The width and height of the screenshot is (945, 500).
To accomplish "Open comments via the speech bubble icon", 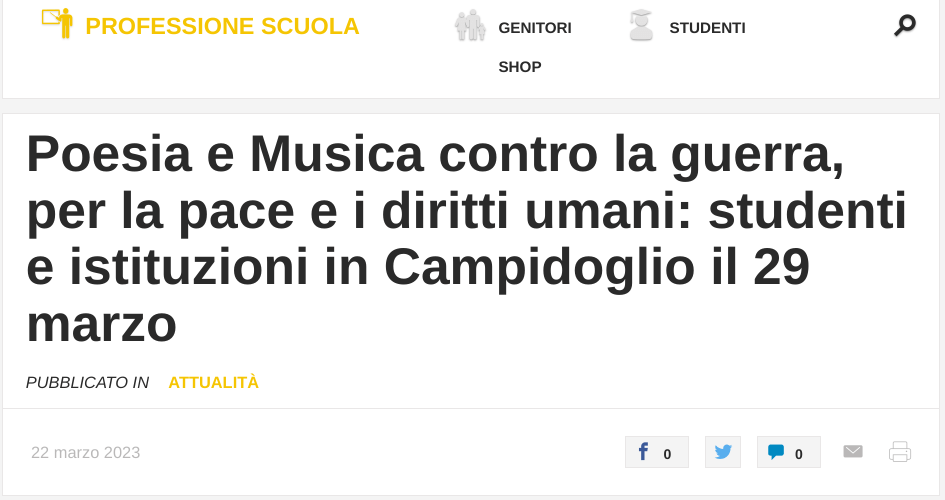I will pos(776,452).
